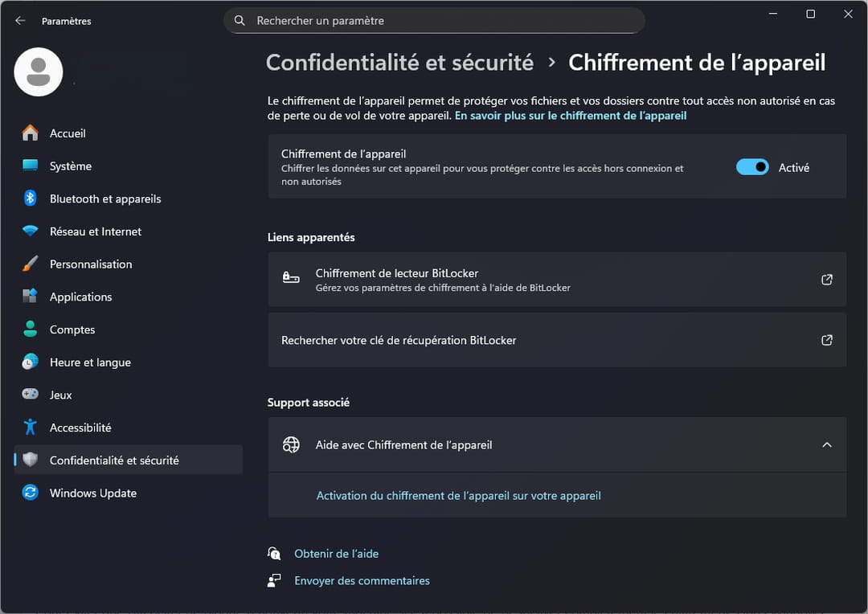Disable the Chiffrement de l'appareil toggle
The height and width of the screenshot is (614, 868).
752,167
